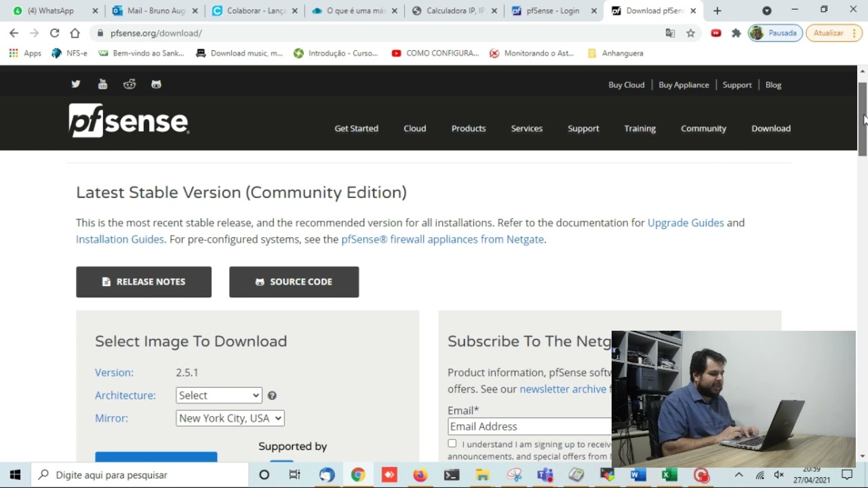
Task: Open Get Started menu
Action: [356, 128]
